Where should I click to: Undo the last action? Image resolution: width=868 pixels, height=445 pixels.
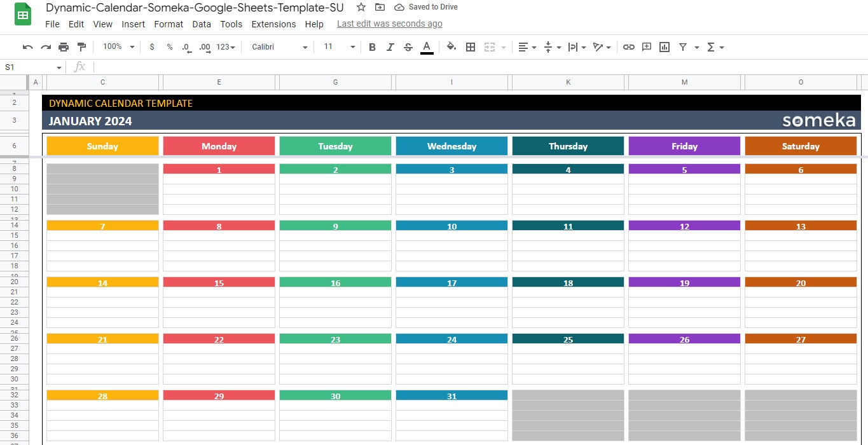pyautogui.click(x=27, y=47)
